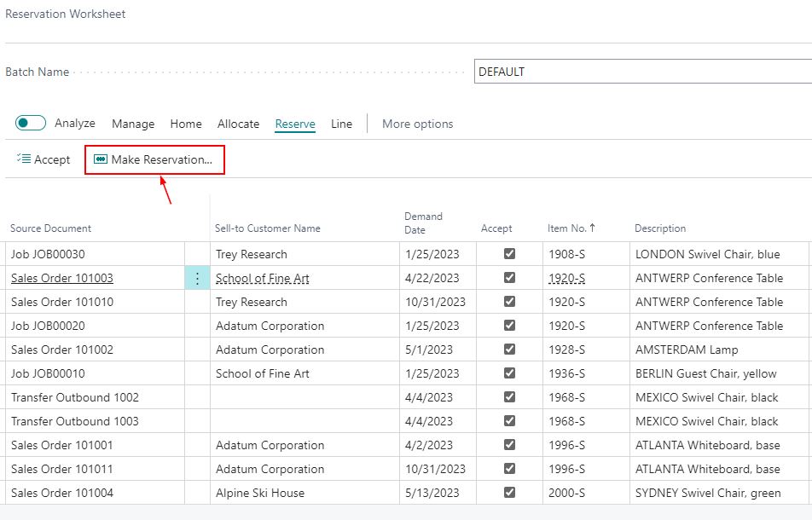Click the Demand Date column header
Screen dimensions: 812x520
pyautogui.click(x=424, y=223)
